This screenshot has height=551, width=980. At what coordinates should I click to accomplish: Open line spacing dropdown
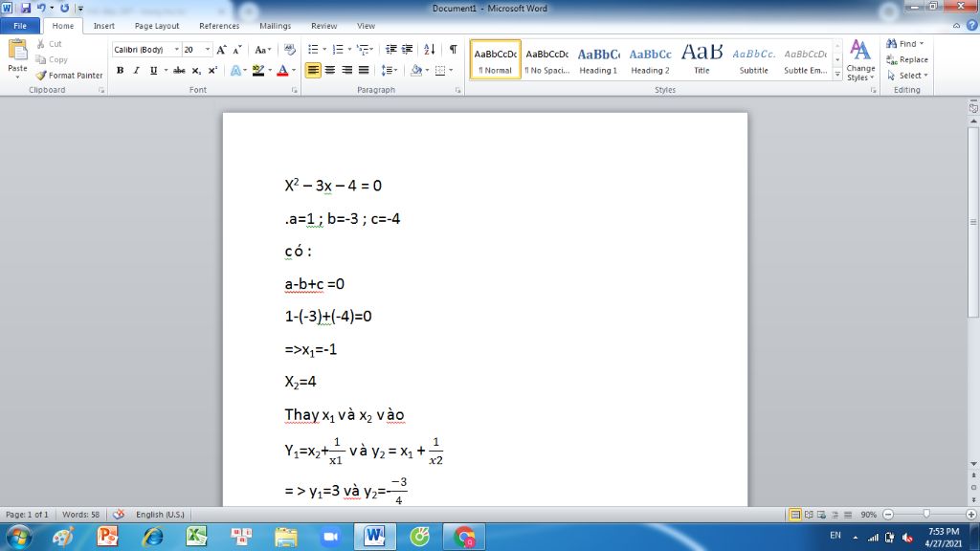[x=390, y=71]
